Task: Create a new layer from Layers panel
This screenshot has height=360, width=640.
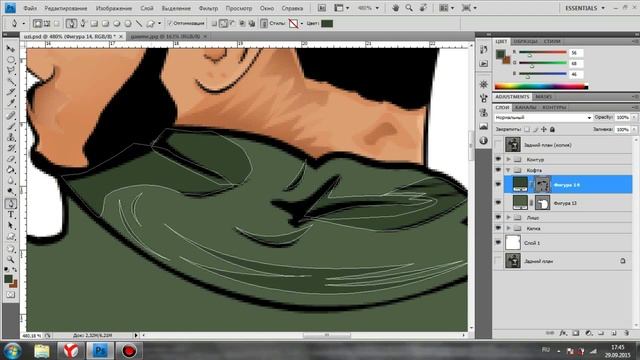Action: tap(614, 333)
